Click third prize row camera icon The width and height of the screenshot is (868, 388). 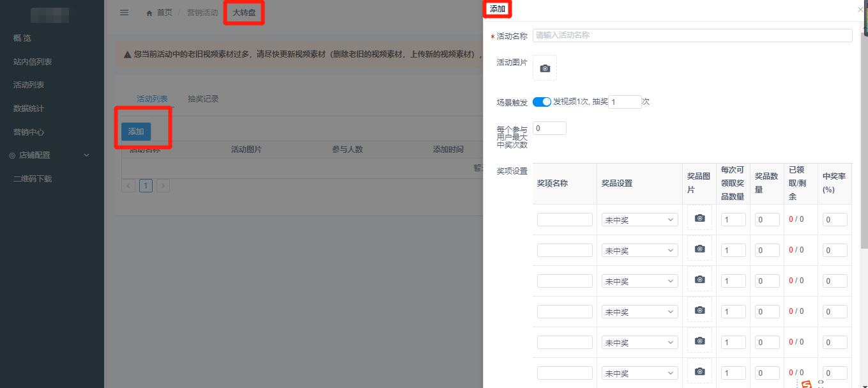[699, 280]
